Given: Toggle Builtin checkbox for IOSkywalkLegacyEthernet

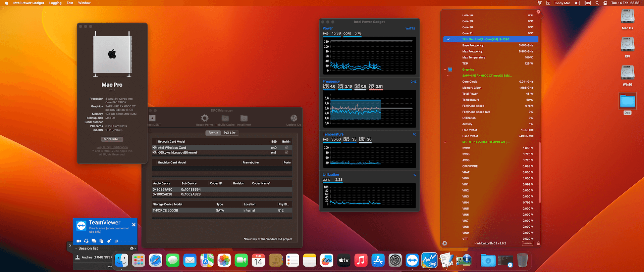Looking at the screenshot, I should (x=286, y=152).
